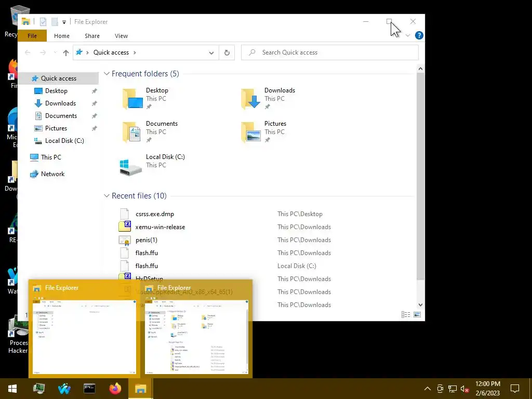Click the scroll down arrow of the file list

coord(420,304)
